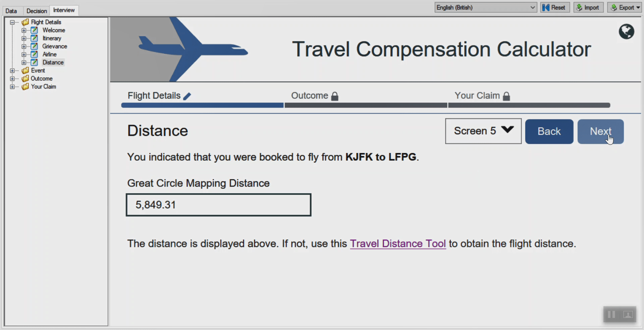Click the globe language icon near the title
Viewport: 644px width, 330px height.
click(x=626, y=32)
